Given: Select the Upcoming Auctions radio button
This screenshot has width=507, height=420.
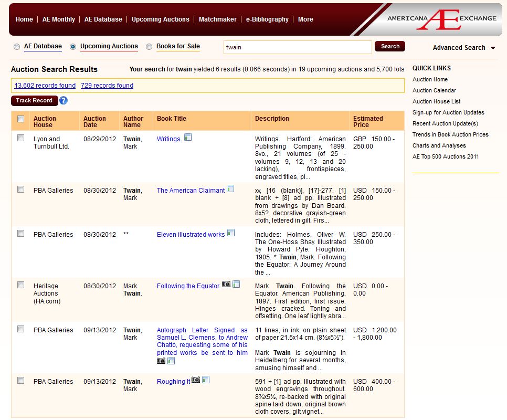Looking at the screenshot, I should coord(73,47).
